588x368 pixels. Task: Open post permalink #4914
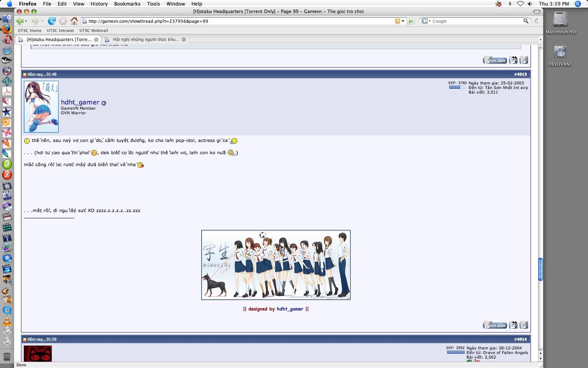520,339
